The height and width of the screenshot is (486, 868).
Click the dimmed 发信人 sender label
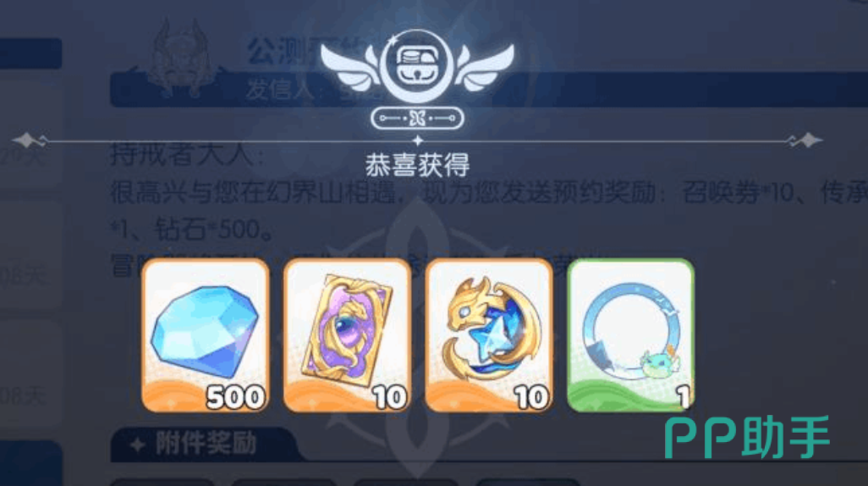[x=280, y=90]
